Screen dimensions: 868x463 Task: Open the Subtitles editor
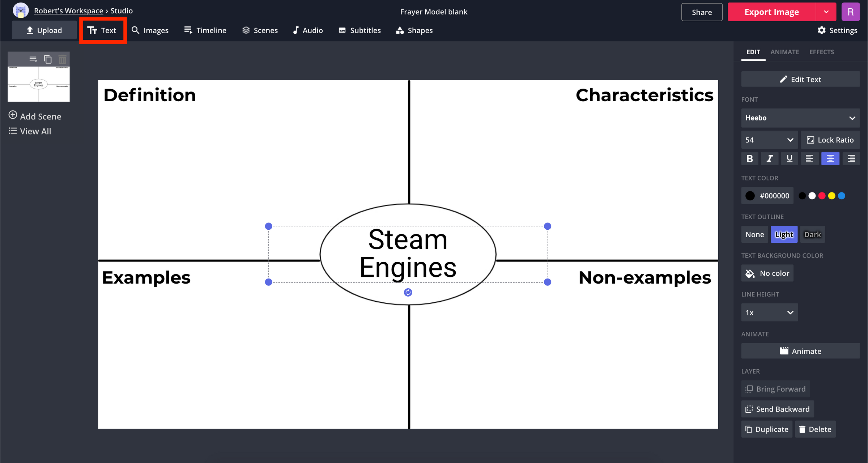tap(359, 30)
